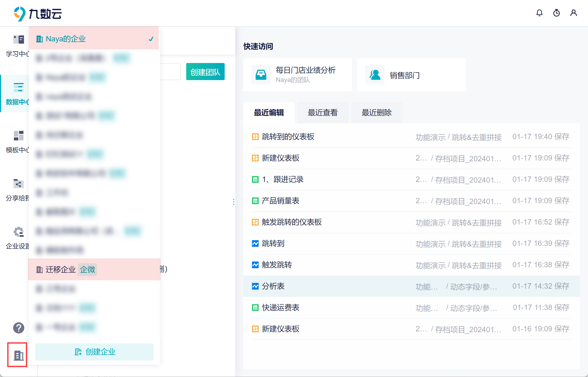This screenshot has height=377, width=588.
Task: Switch to the 最近删除 tab
Action: pos(376,113)
